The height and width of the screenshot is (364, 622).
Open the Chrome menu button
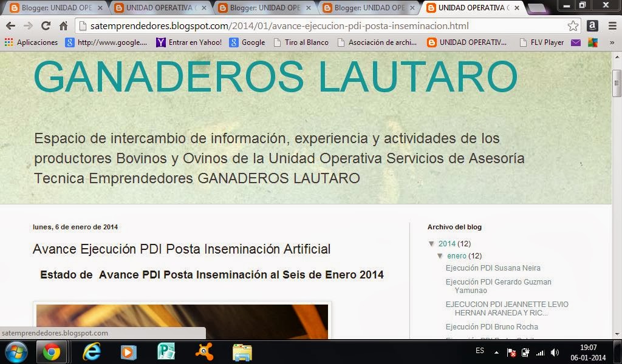(x=612, y=25)
